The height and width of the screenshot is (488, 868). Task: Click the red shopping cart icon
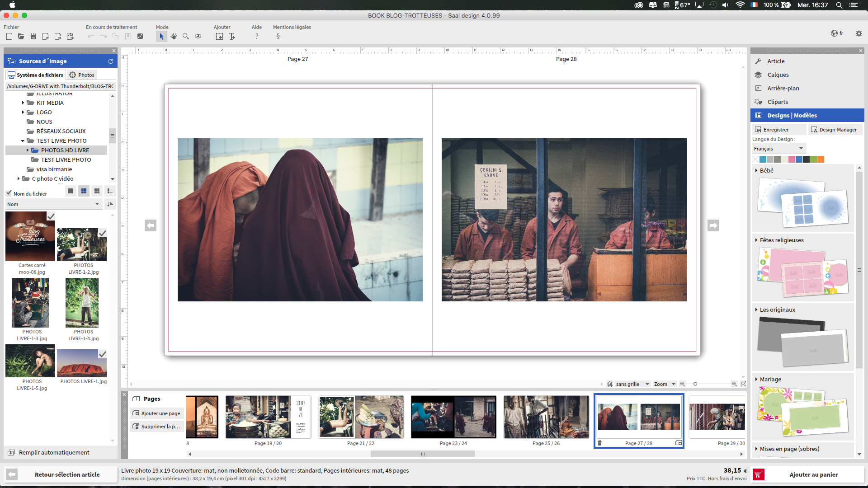coord(759,474)
